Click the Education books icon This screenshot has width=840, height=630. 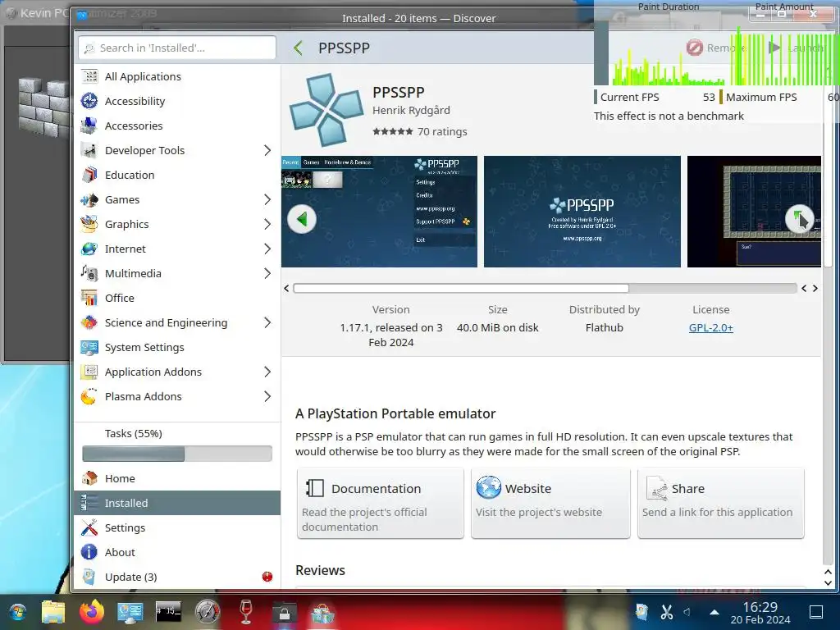tap(89, 176)
